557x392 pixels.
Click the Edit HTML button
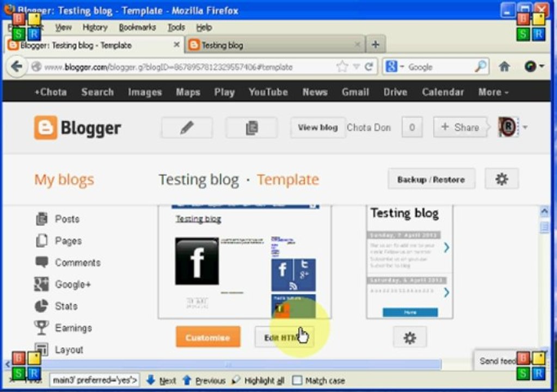(x=284, y=337)
